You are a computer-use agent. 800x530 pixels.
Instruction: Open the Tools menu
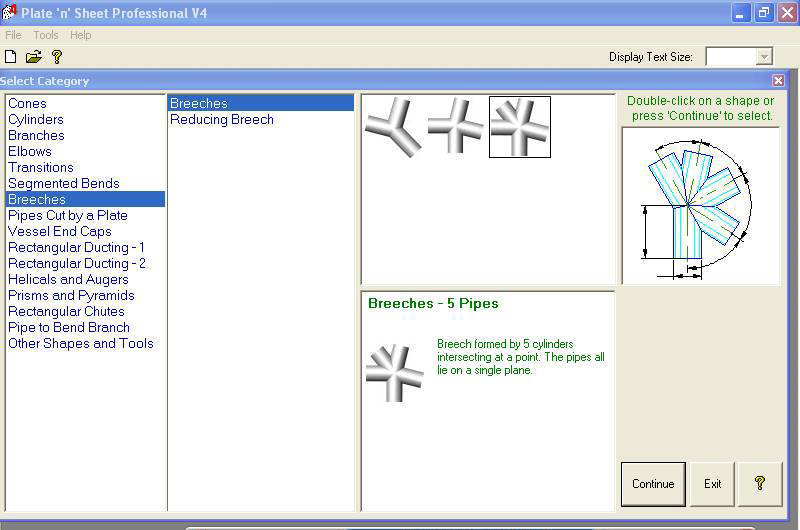tap(46, 35)
